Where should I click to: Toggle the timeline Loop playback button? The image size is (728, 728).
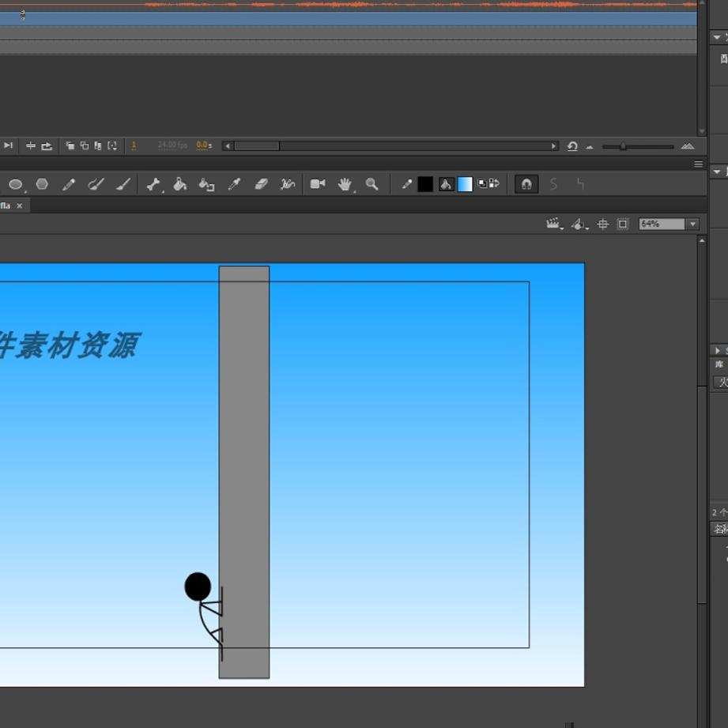tap(47, 145)
